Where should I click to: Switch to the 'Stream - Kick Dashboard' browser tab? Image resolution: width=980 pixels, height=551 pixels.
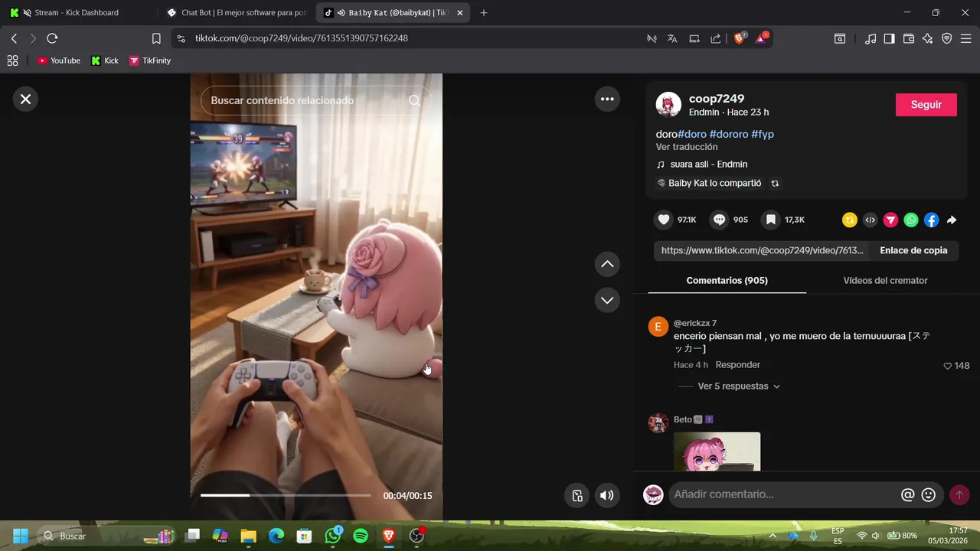point(77,13)
